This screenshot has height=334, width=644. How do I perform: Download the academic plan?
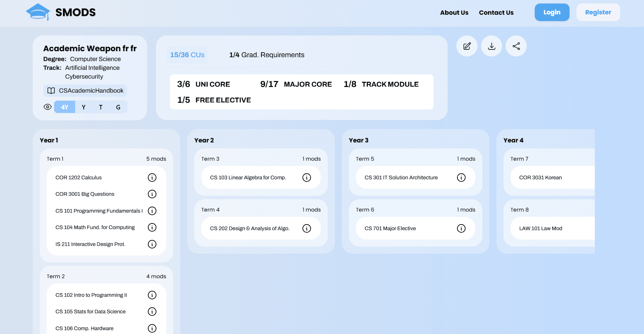tap(491, 46)
